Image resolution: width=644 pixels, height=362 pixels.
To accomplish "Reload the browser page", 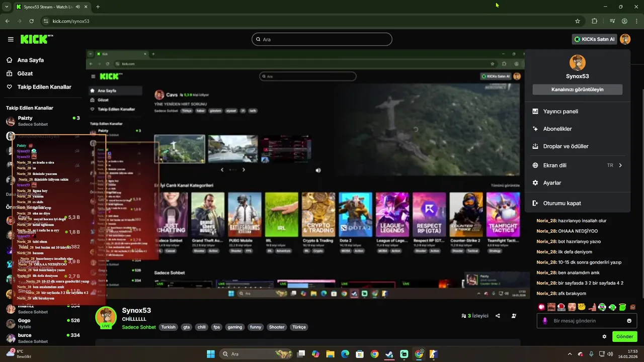I will coord(32,21).
